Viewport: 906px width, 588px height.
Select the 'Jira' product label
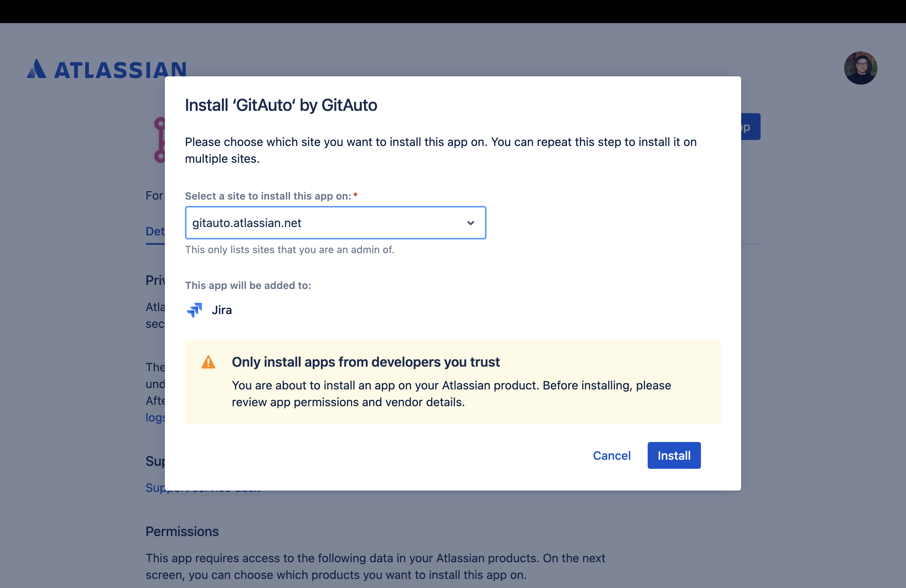221,310
